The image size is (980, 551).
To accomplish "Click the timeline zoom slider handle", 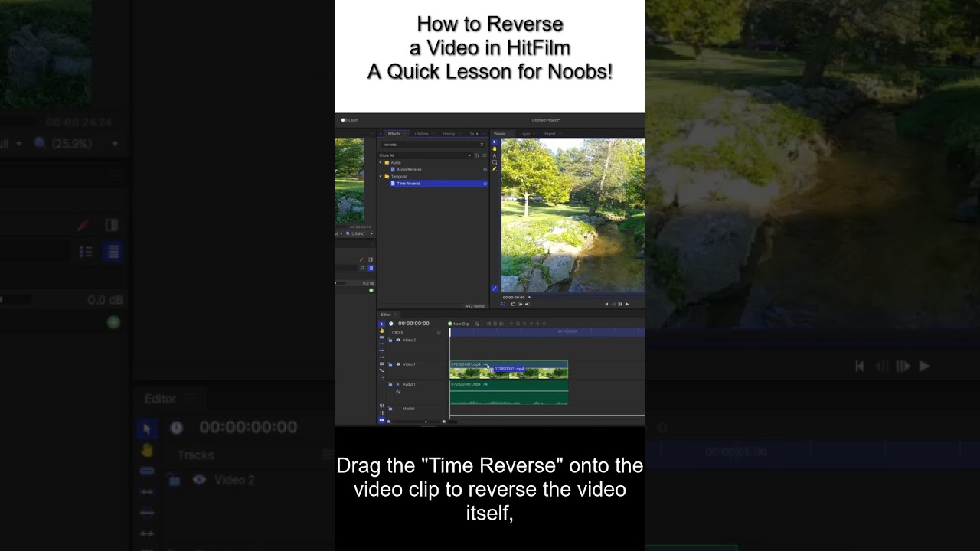I will 426,422.
